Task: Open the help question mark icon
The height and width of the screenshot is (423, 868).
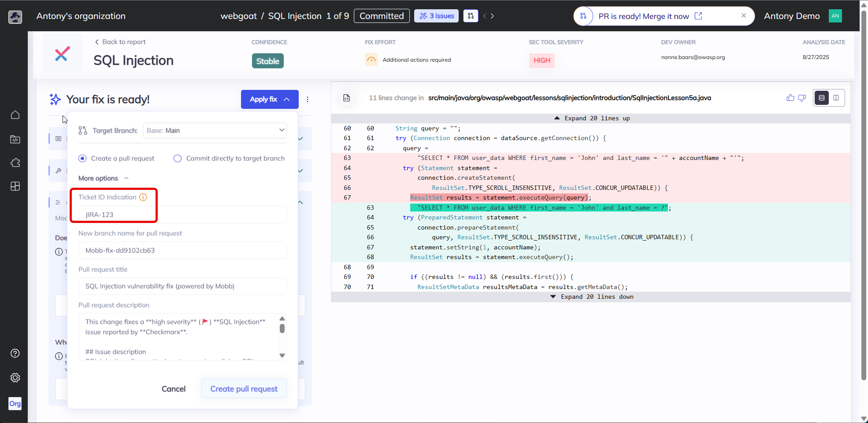Action: point(15,353)
